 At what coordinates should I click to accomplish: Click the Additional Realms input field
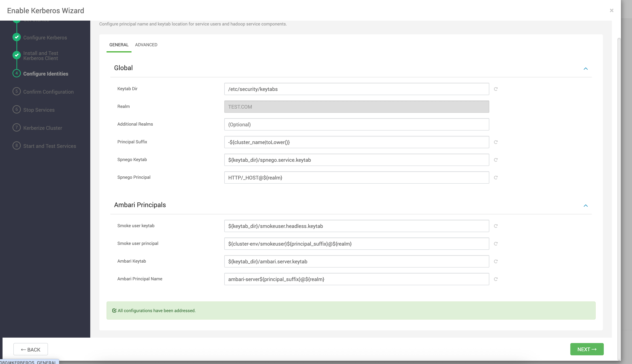point(356,125)
